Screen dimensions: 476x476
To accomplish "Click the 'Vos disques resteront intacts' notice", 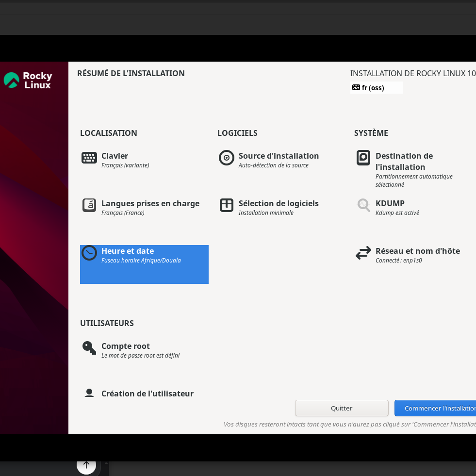I will tap(350, 425).
